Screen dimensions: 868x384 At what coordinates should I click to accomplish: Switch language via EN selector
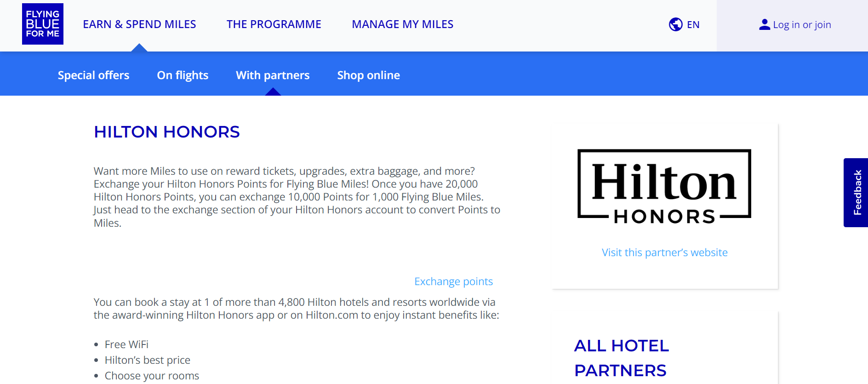coord(693,25)
